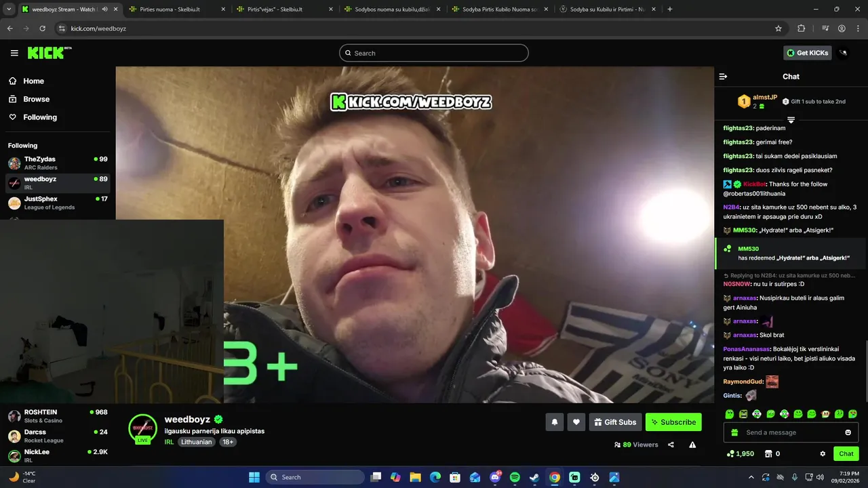Open a new browser tab
Viewport: 868px width, 488px height.
[669, 9]
